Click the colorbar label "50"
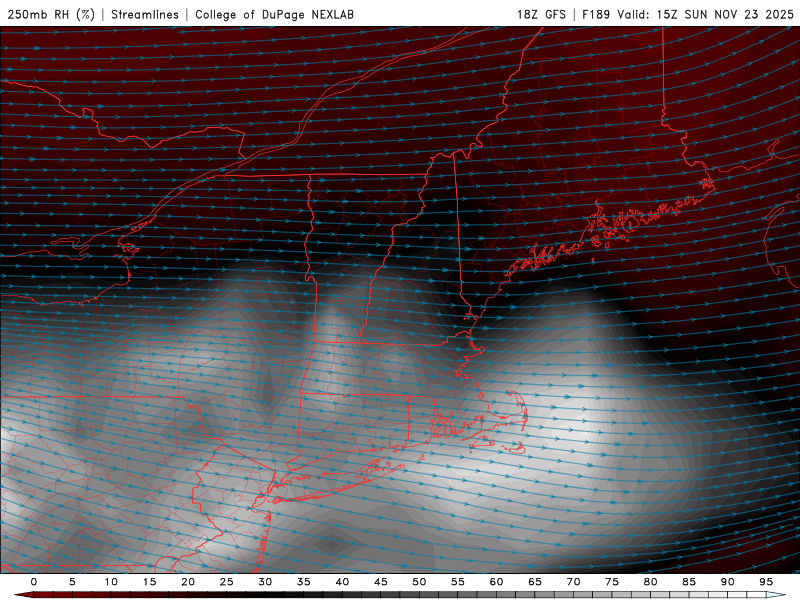Image resolution: width=800 pixels, height=600 pixels. point(419,582)
